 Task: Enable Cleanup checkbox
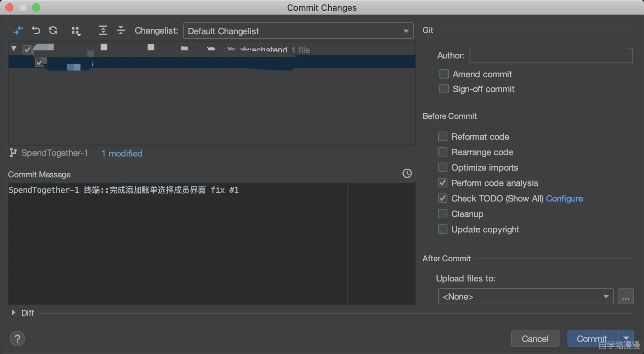(x=442, y=214)
